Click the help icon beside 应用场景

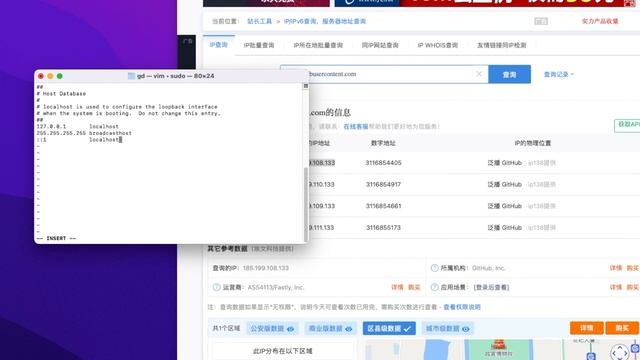click(434, 287)
